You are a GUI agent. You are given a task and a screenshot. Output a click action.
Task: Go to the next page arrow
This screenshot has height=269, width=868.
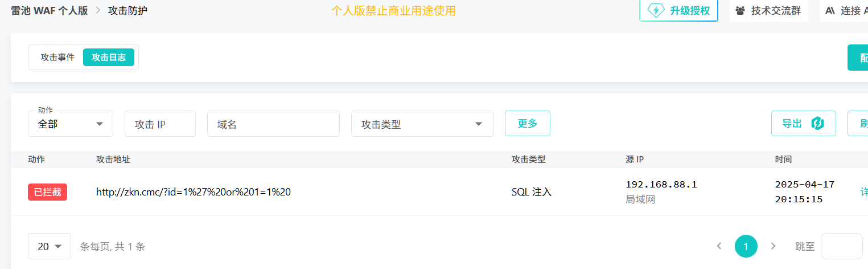(x=773, y=246)
